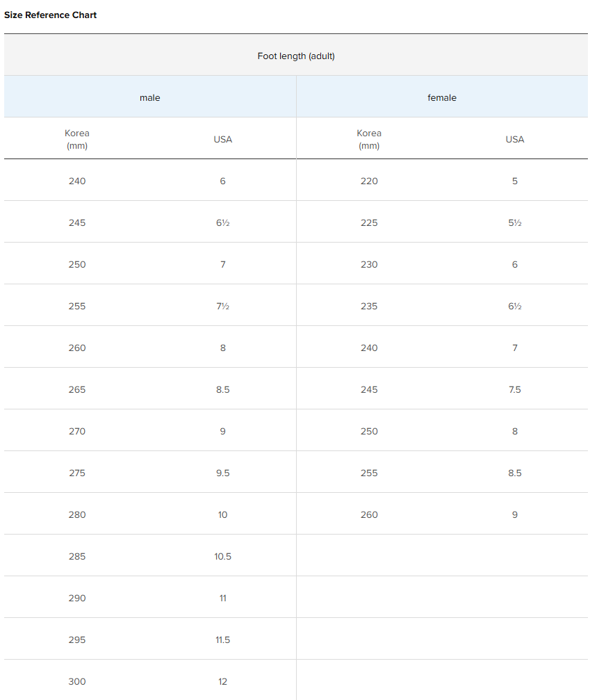Screen dimensions: 590x700
Task: Click the USA header under female
Action: 515,140
